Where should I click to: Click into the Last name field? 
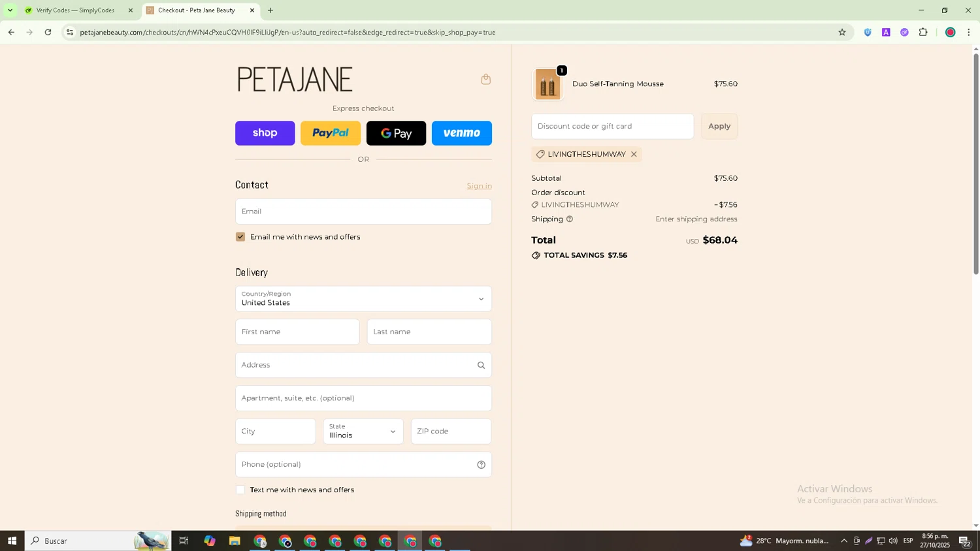(429, 332)
